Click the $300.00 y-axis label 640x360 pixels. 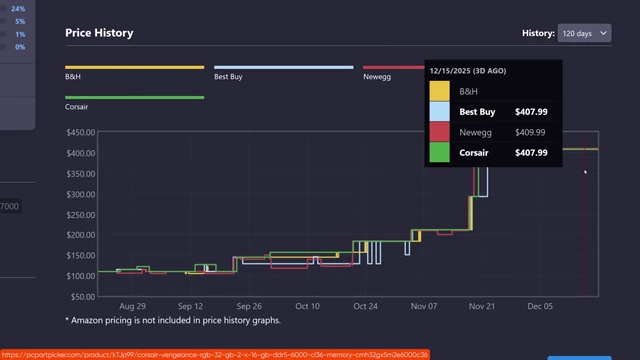point(81,194)
